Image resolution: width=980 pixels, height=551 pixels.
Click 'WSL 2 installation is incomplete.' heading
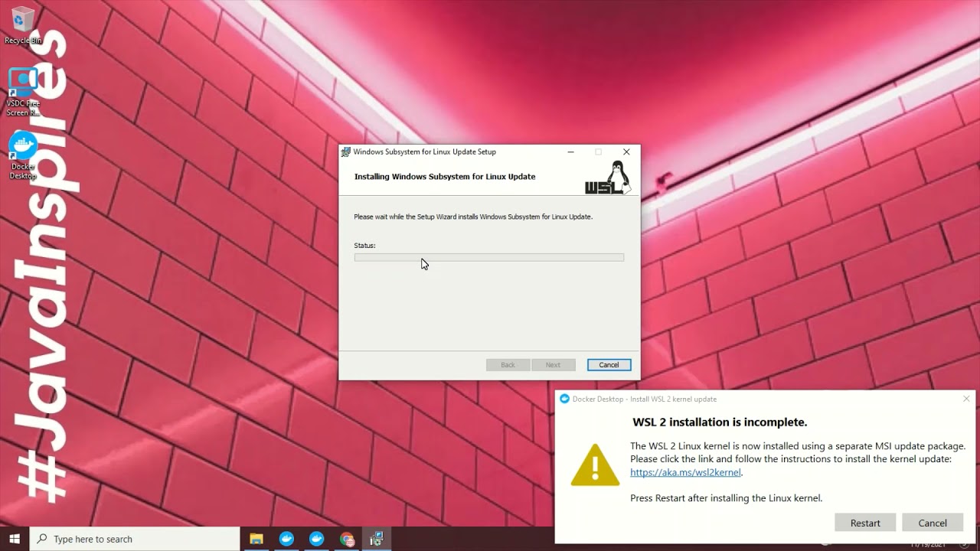pos(720,422)
